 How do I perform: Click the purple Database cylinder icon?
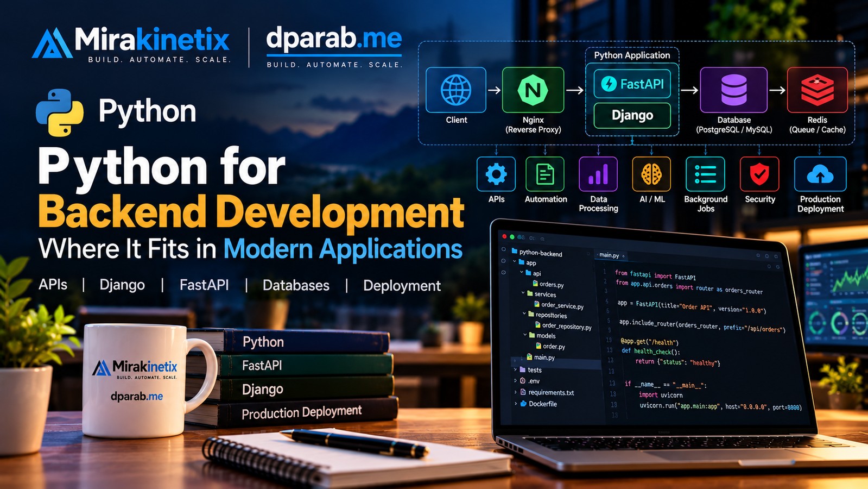click(734, 90)
